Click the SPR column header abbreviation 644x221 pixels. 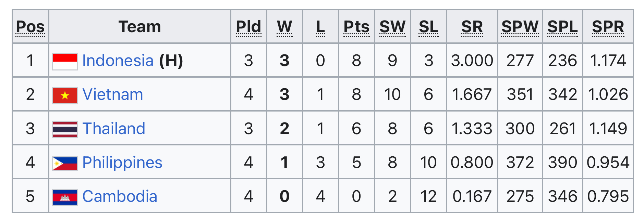click(608, 27)
